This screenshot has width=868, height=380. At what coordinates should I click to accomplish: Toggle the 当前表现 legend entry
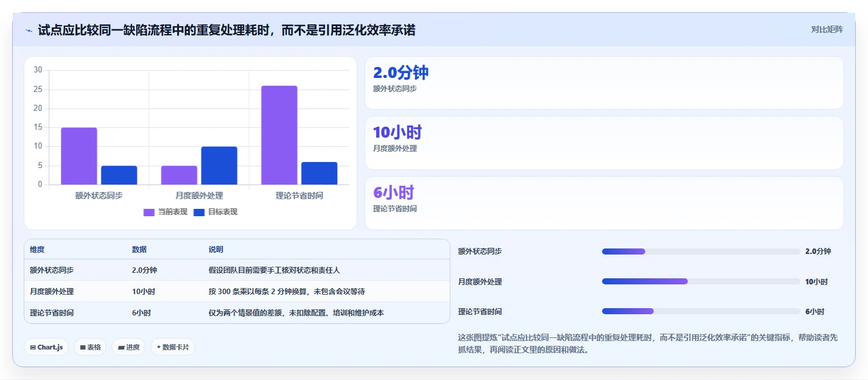click(x=165, y=212)
